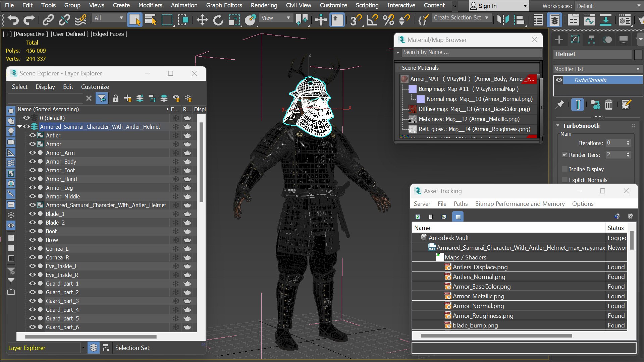Choose the Select and Scale tool
This screenshot has width=644, height=362.
point(234,20)
